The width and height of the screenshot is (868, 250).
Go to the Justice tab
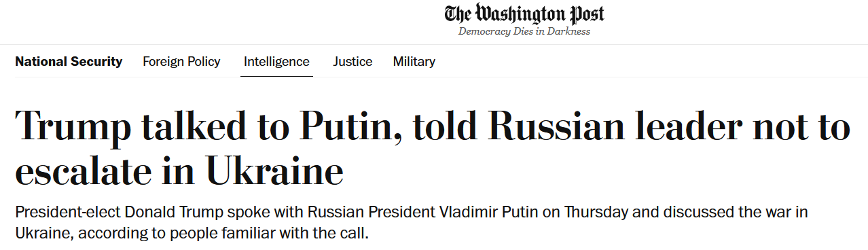pyautogui.click(x=352, y=62)
